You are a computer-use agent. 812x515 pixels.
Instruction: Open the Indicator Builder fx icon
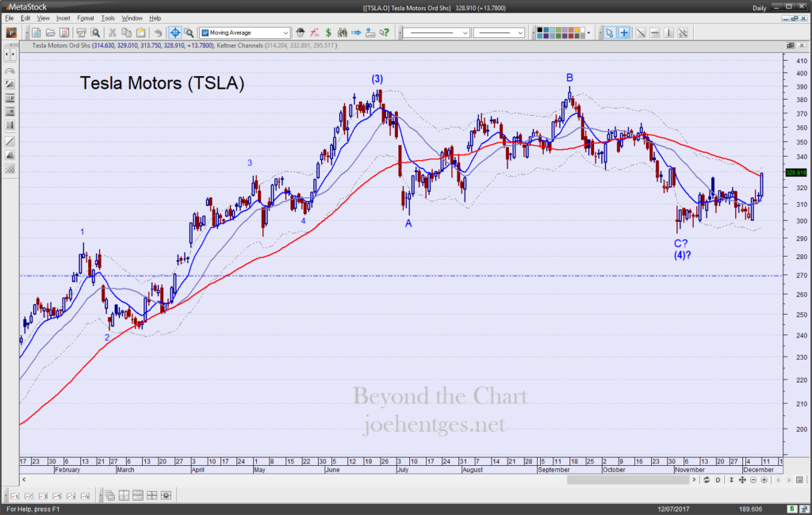click(314, 32)
